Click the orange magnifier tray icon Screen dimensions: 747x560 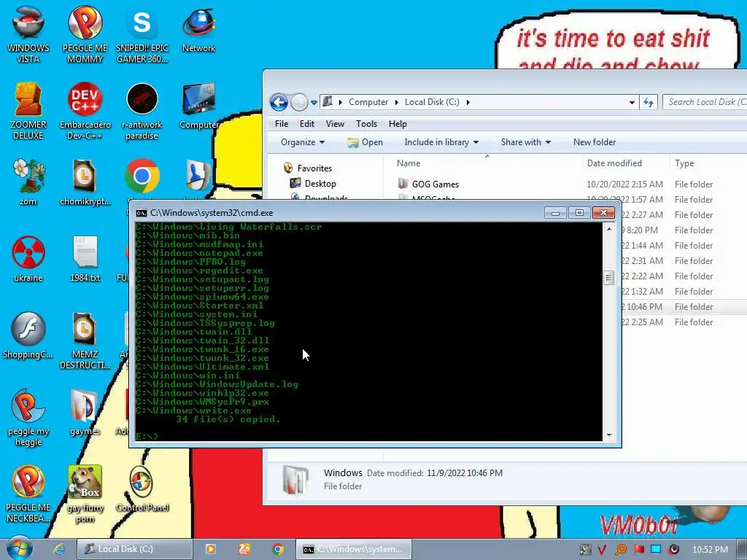click(x=620, y=550)
